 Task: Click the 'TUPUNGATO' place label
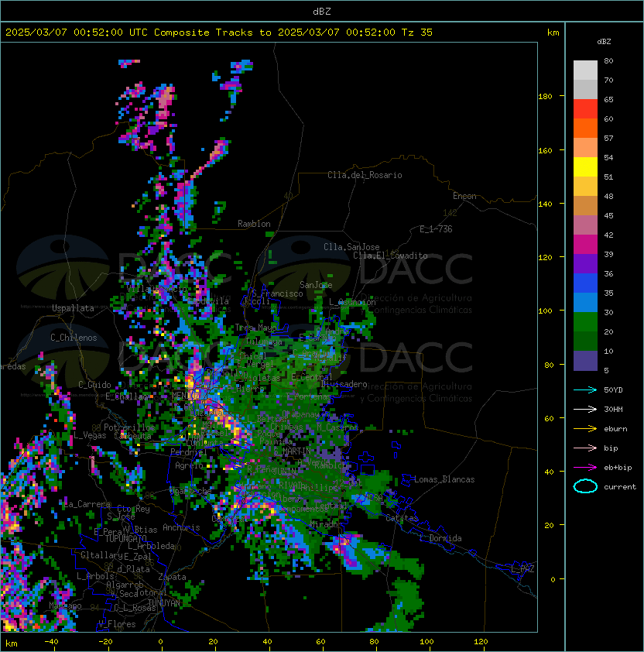pos(125,538)
